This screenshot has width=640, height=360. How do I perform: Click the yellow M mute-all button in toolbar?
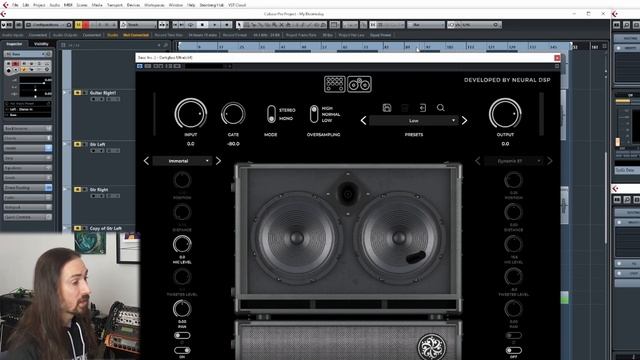click(x=79, y=25)
